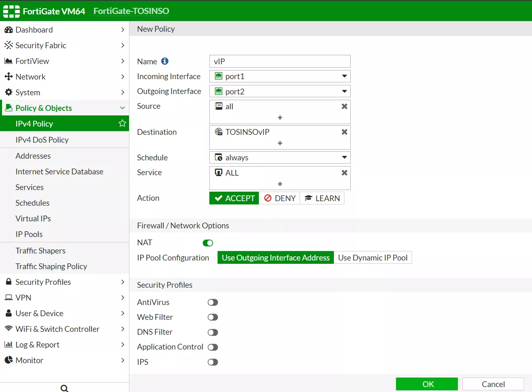This screenshot has width=532, height=392.
Task: Remove the TOSINSOvIP destination entry
Action: tap(345, 132)
